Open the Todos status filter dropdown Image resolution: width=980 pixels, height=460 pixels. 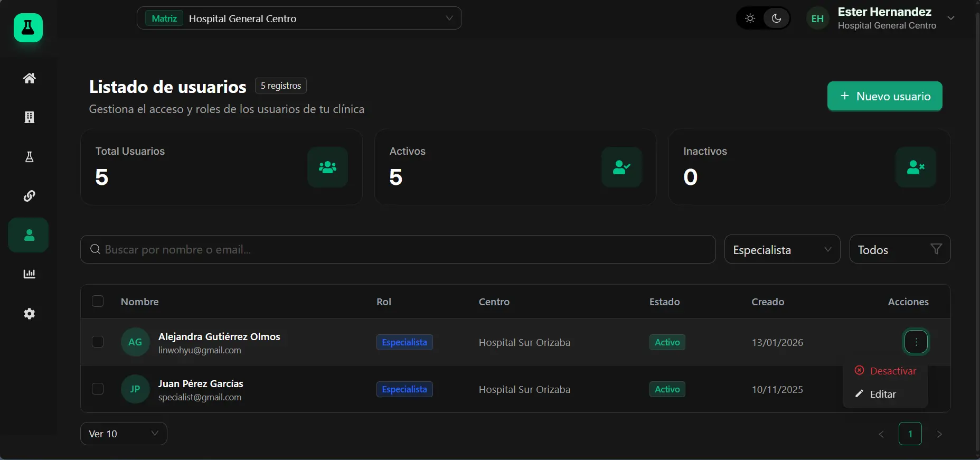click(899, 250)
